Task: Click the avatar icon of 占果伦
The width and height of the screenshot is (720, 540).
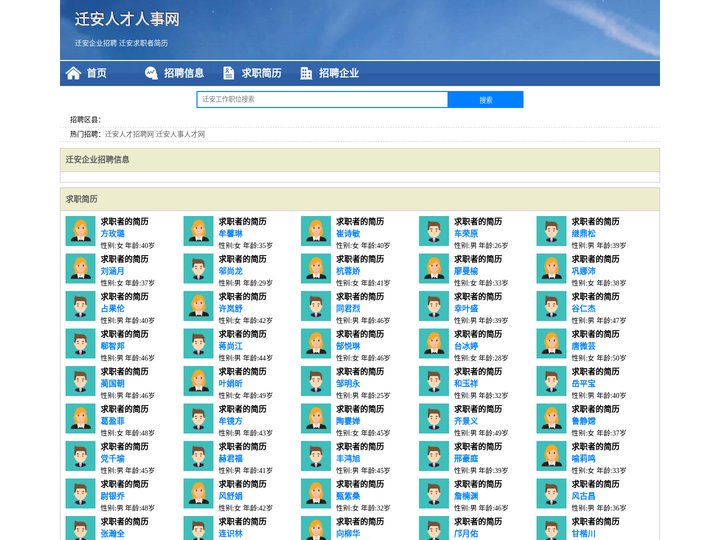Action: (80, 306)
